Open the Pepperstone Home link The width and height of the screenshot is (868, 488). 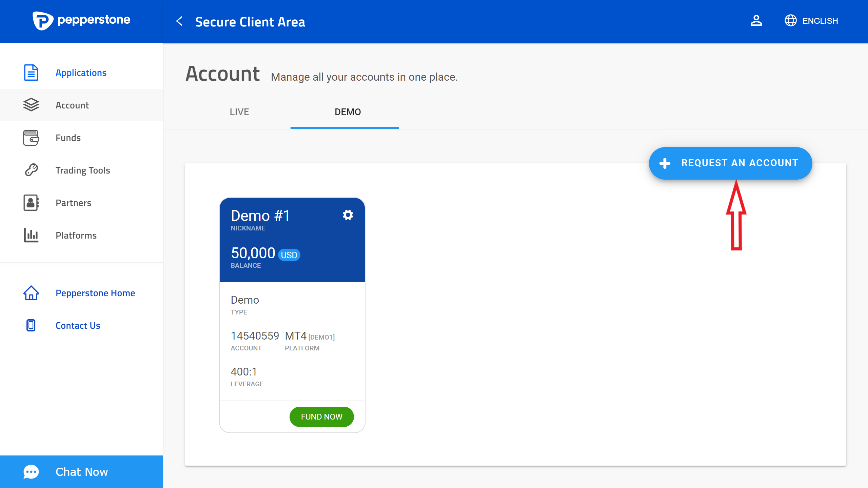(x=95, y=293)
